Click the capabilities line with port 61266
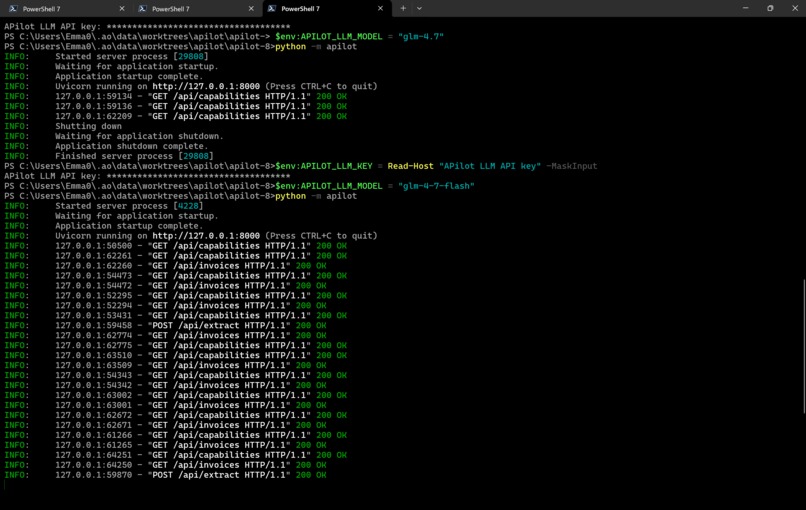Screen dimensions: 806x510 point(175,435)
